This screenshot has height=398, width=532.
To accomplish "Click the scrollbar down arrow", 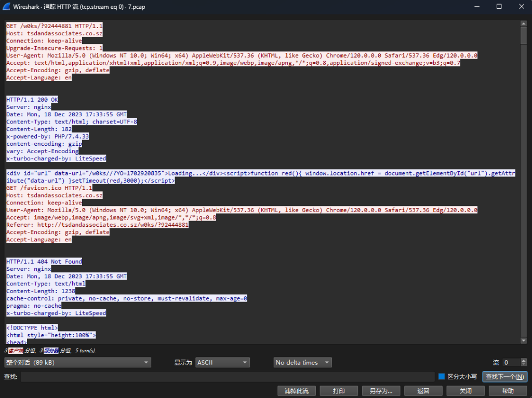I will tap(524, 340).
